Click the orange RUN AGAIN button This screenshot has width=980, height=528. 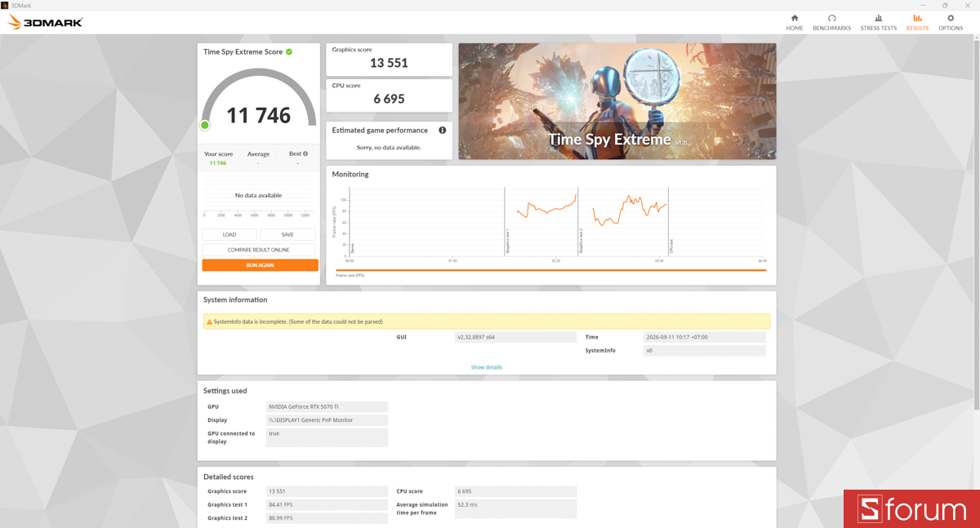[260, 265]
